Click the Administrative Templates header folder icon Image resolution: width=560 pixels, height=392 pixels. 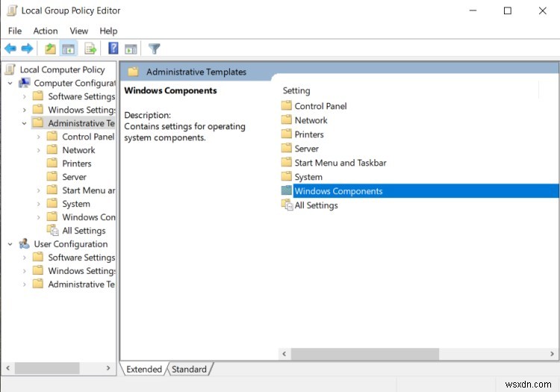click(133, 72)
